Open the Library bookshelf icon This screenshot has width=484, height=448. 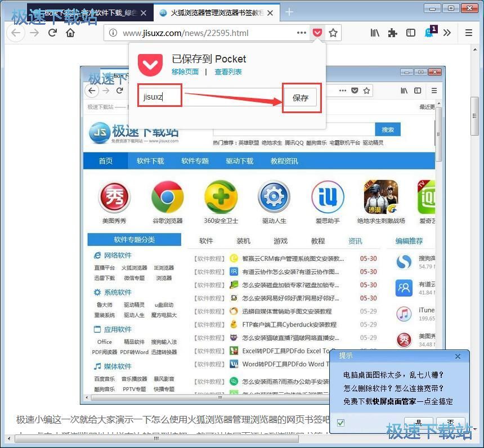(x=375, y=33)
